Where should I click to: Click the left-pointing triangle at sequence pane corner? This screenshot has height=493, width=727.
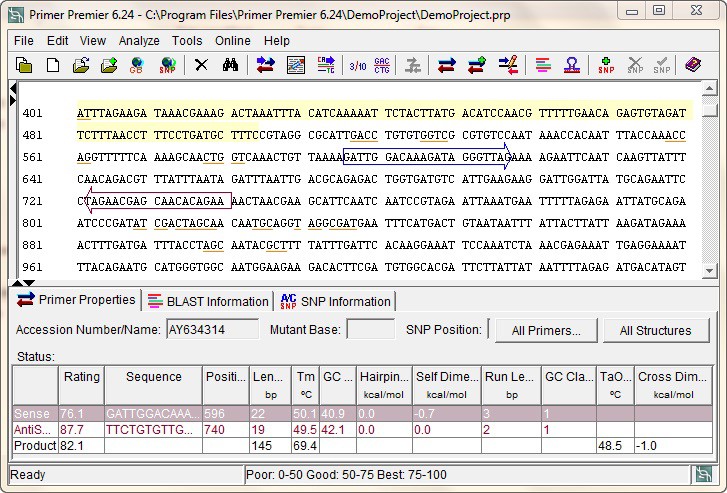click(13, 88)
